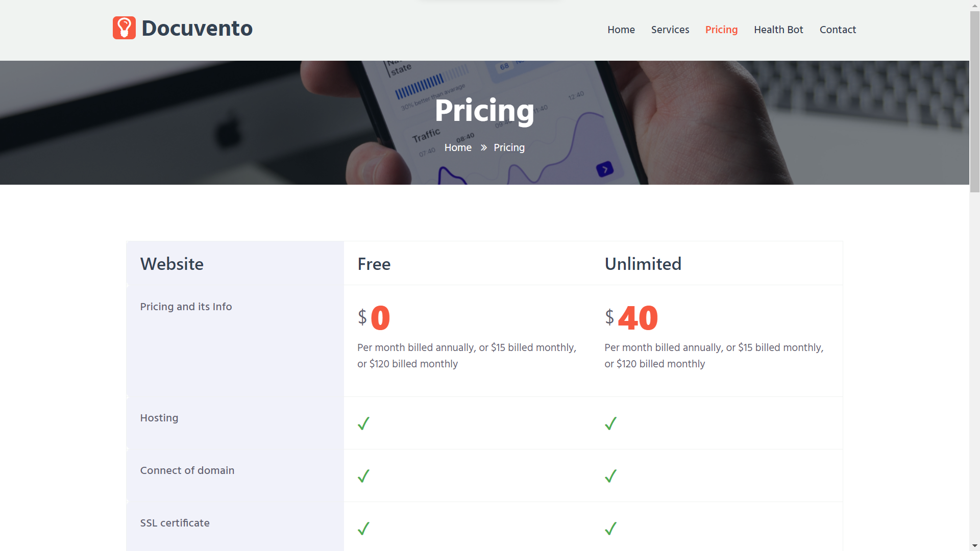Image resolution: width=980 pixels, height=551 pixels.
Task: Click the Contact link
Action: coord(838,30)
